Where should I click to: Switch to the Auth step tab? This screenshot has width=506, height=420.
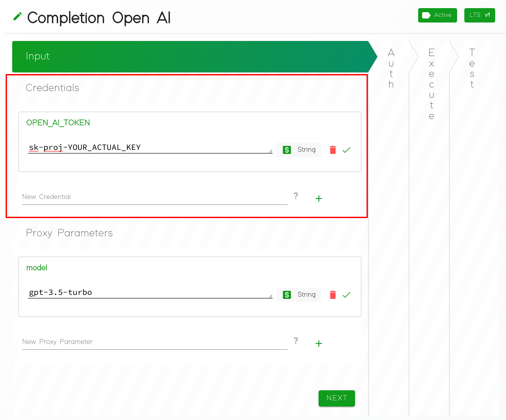391,69
